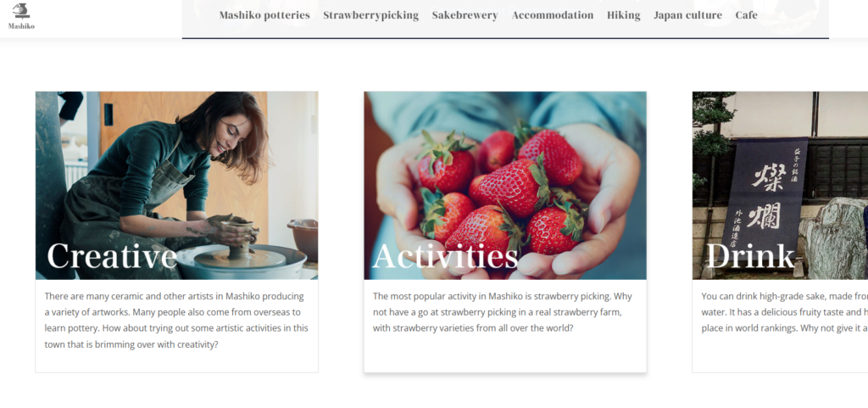
Task: Select Accommodation in the navigation bar
Action: 553,15
